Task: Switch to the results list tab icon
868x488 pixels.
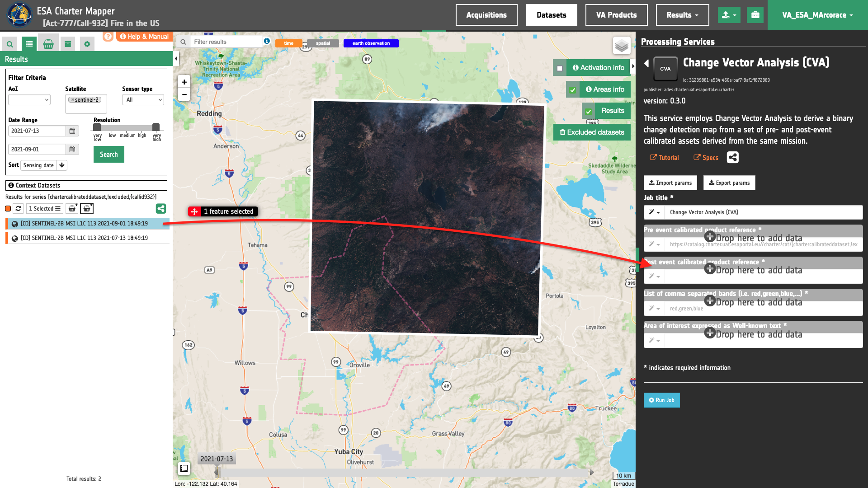Action: point(29,44)
